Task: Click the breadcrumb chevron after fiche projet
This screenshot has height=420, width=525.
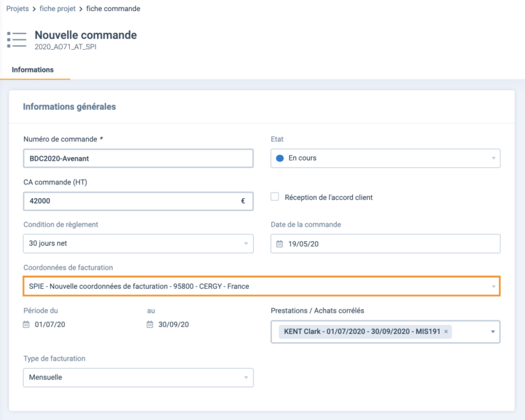Action: tap(81, 9)
